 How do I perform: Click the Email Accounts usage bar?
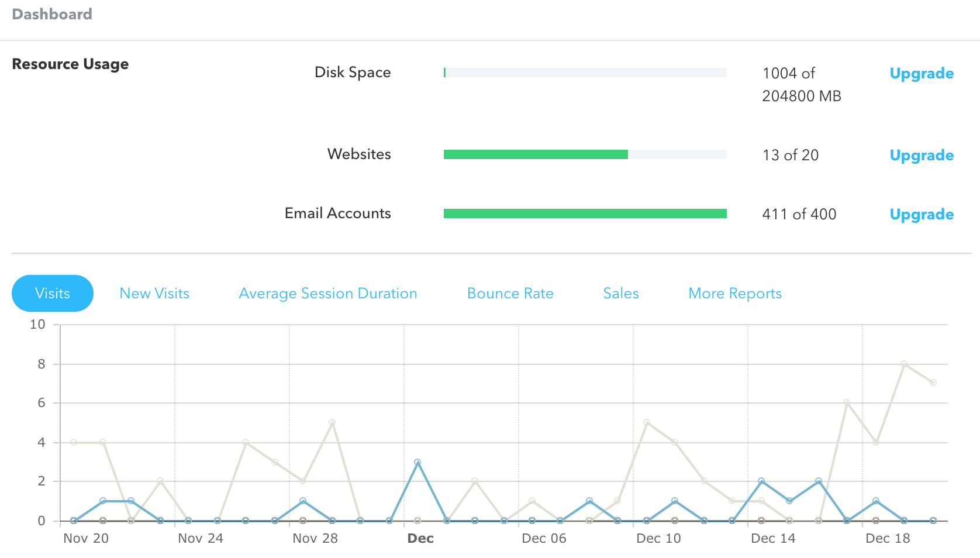coord(585,213)
